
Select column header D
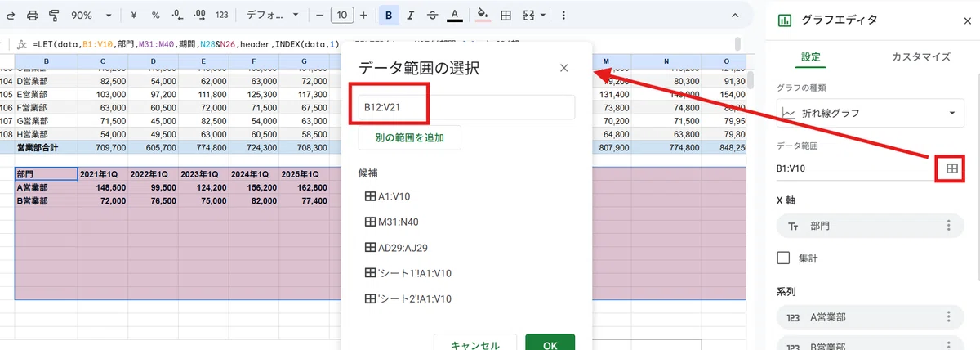tap(153, 61)
